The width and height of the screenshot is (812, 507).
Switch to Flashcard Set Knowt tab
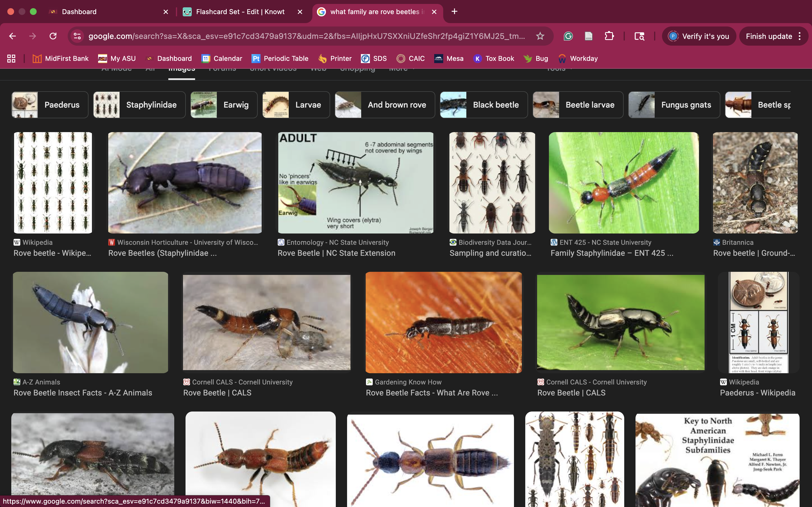[240, 12]
